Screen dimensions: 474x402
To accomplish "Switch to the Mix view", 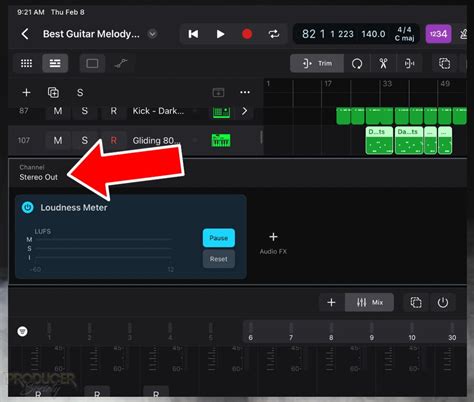I will click(x=369, y=303).
